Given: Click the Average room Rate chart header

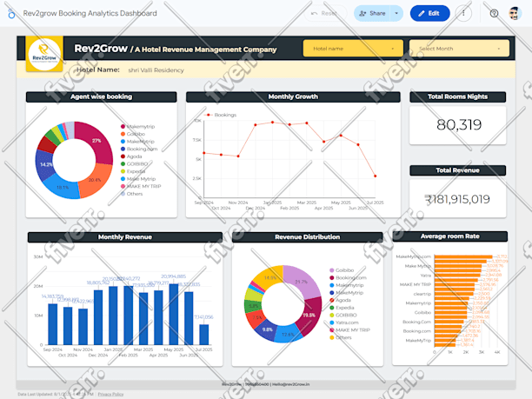Looking at the screenshot, I should pyautogui.click(x=450, y=236).
